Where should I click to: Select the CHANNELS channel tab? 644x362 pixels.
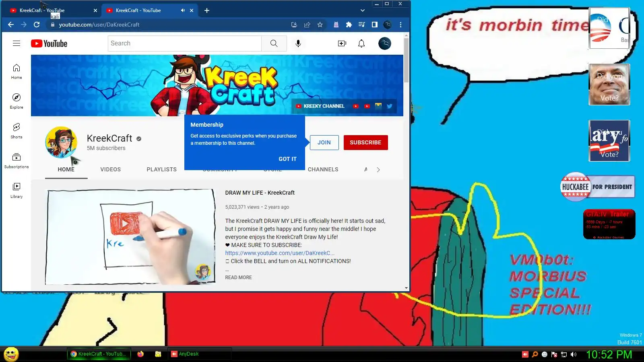click(323, 169)
